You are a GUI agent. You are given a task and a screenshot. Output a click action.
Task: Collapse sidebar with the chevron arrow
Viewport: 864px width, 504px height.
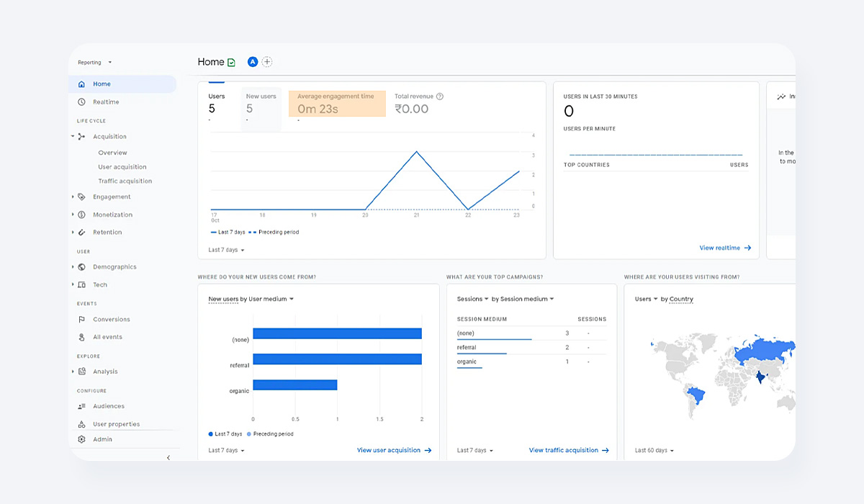(x=168, y=458)
